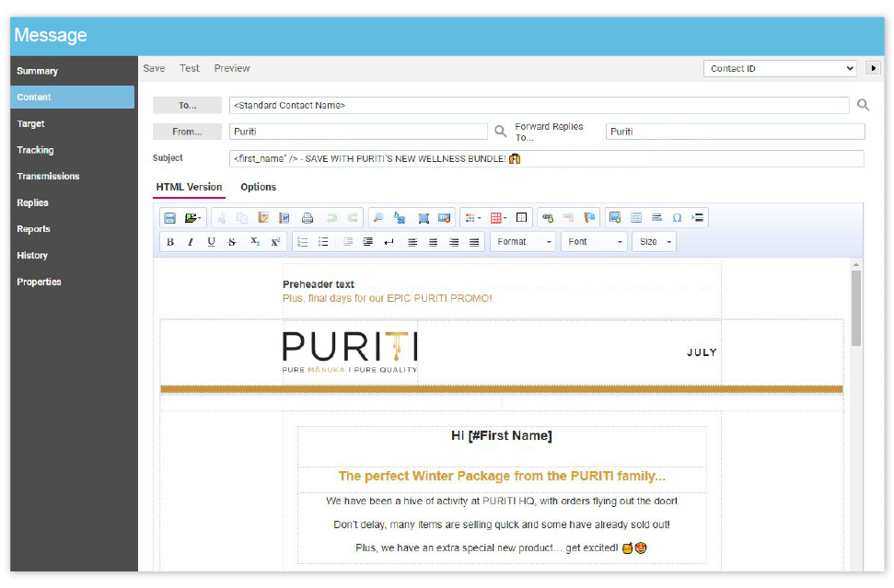Toggle numbered list
894x588 pixels.
303,242
